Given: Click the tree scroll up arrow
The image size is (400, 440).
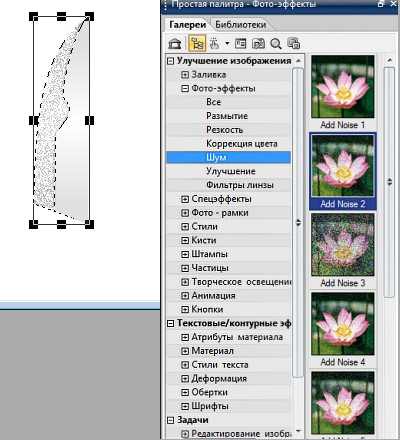Looking at the screenshot, I should coord(298,61).
